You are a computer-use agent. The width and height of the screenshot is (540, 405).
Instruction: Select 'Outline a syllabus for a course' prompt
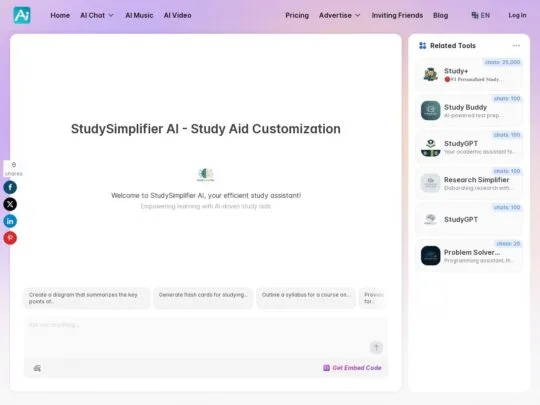pyautogui.click(x=306, y=298)
